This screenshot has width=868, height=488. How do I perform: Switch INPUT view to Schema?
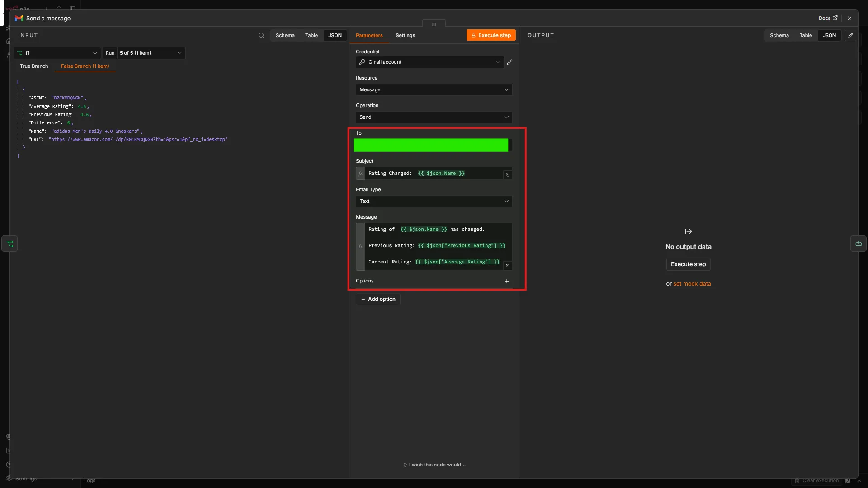tap(285, 35)
